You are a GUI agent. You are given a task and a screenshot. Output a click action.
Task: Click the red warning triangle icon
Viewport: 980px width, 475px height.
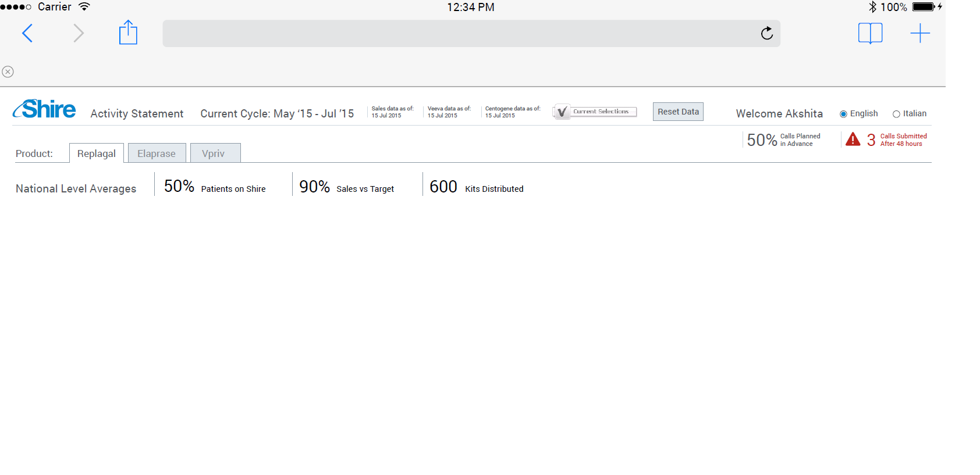[x=853, y=140]
